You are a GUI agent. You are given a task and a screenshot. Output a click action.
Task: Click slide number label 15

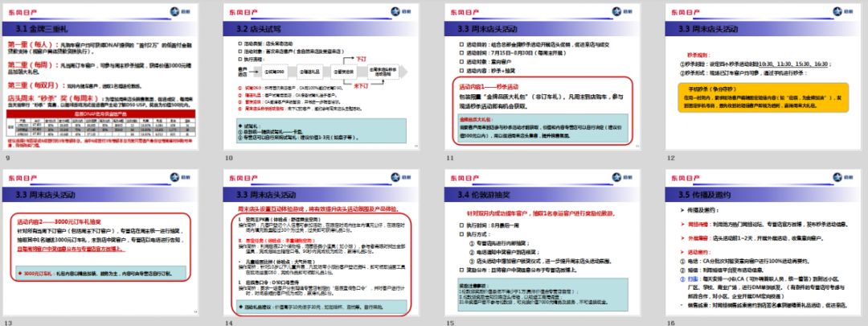click(449, 322)
